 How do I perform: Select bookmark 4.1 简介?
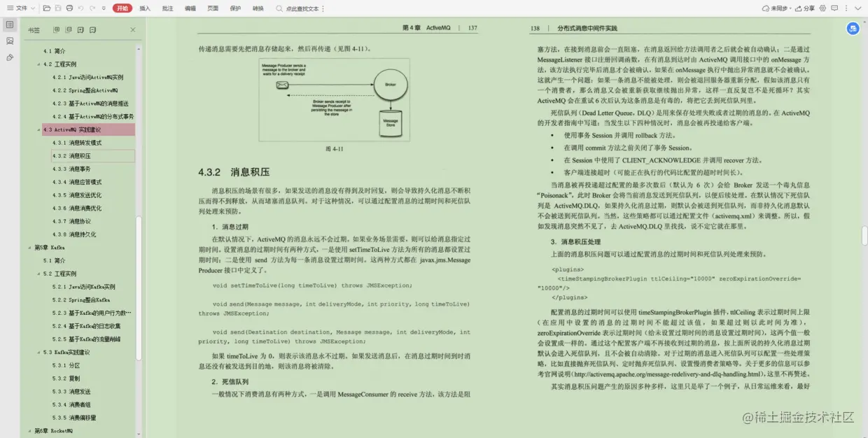pos(54,51)
